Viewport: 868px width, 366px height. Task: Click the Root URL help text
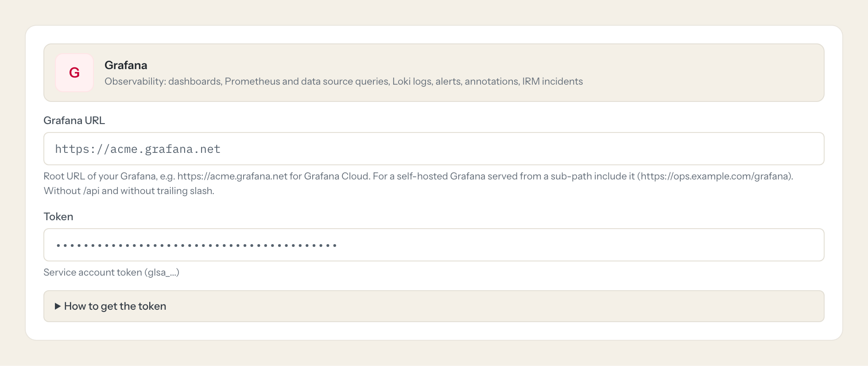[x=418, y=183]
